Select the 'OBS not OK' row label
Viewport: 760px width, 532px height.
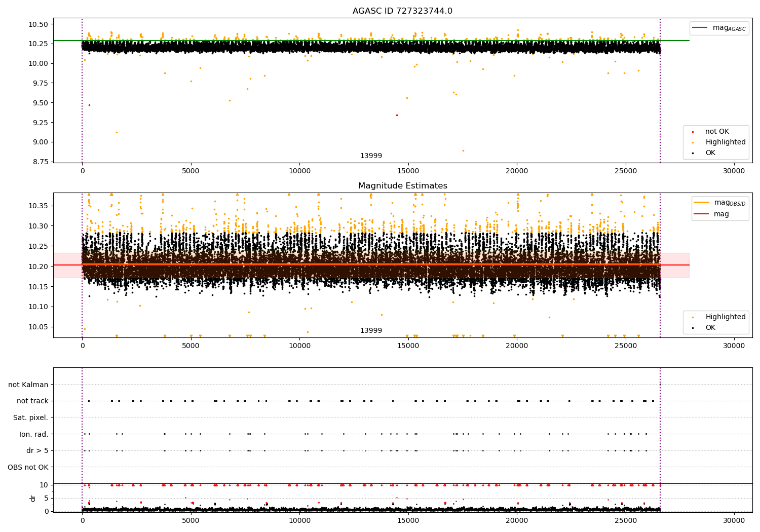pyautogui.click(x=28, y=467)
